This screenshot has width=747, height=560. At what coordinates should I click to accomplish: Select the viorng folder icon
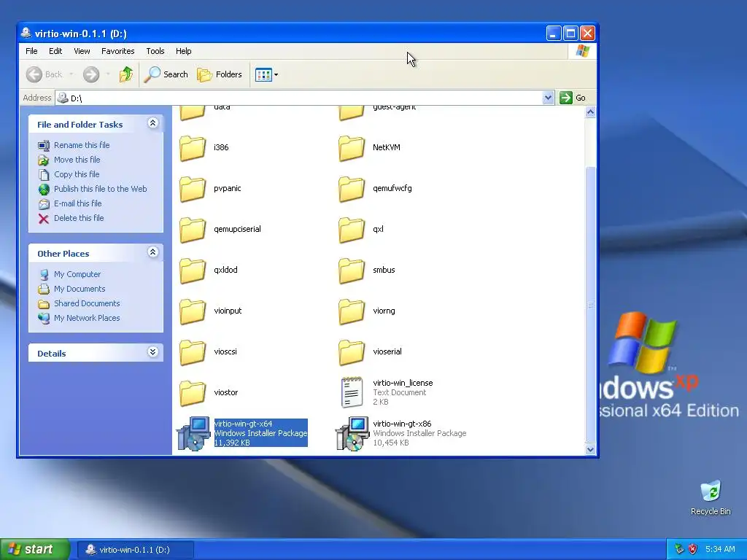tap(352, 311)
